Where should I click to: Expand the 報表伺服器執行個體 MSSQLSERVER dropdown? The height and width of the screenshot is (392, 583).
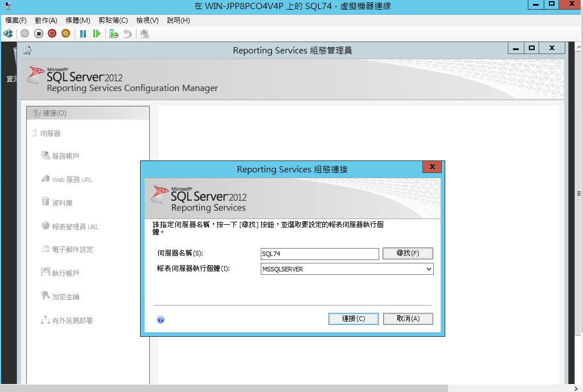click(429, 269)
